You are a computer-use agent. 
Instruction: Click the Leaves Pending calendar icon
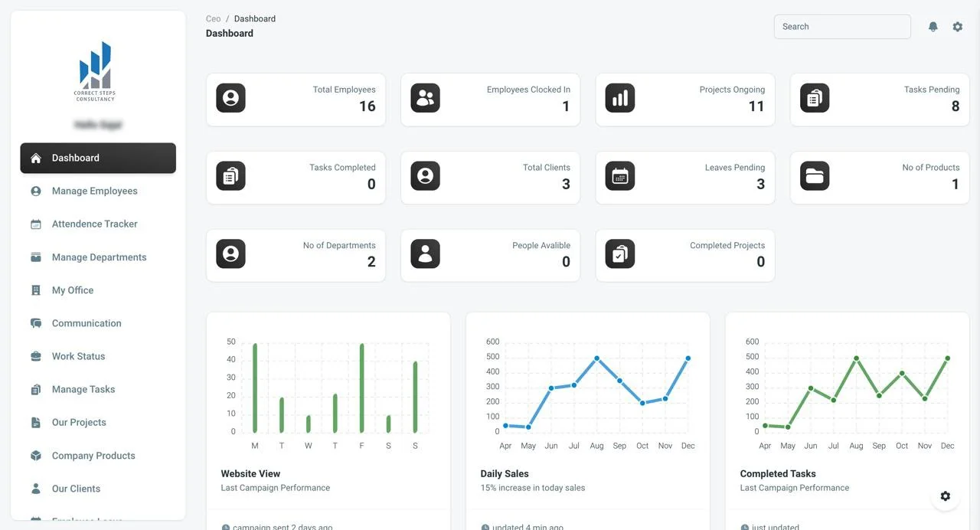coord(619,176)
